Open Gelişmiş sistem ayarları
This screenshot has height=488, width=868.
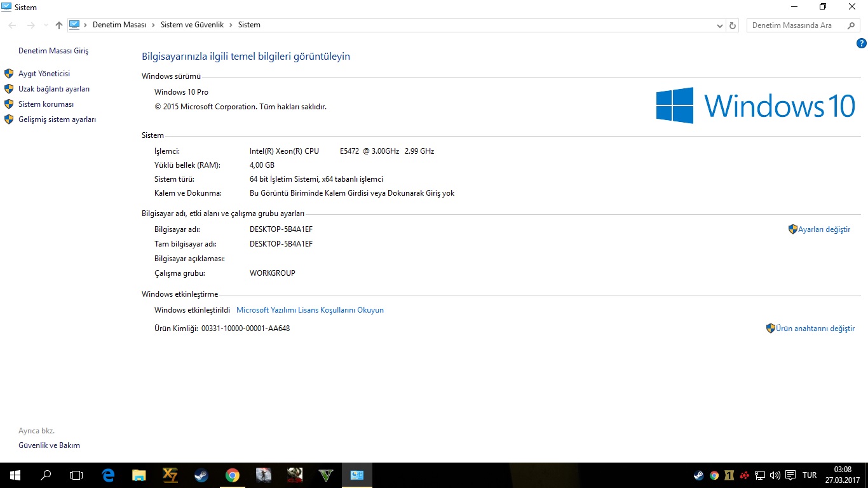[x=57, y=119]
